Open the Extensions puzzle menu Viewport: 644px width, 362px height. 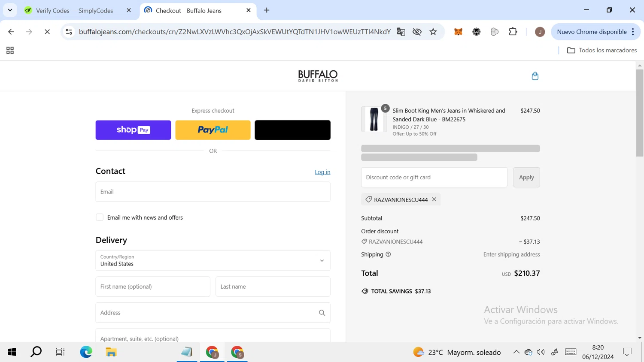pos(513,32)
